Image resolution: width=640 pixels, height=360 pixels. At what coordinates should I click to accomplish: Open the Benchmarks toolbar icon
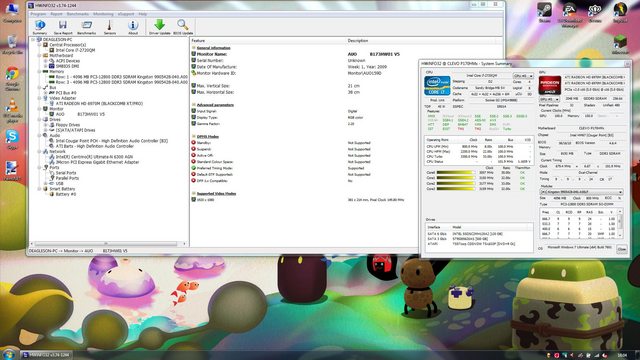[x=86, y=25]
